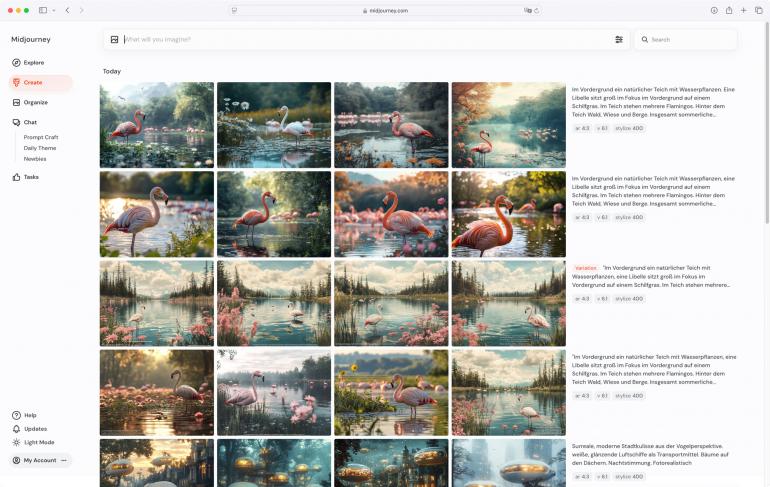Open a new tab with the plus icon

(x=743, y=10)
